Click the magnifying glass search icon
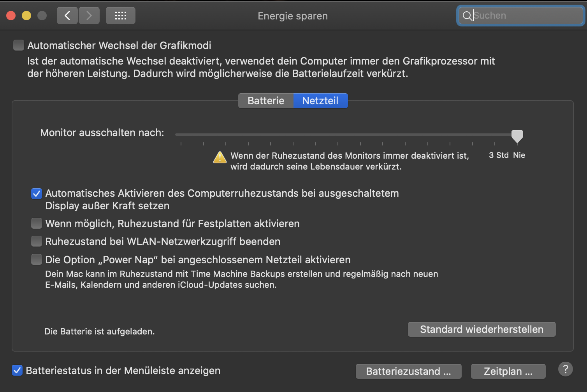 tap(467, 16)
